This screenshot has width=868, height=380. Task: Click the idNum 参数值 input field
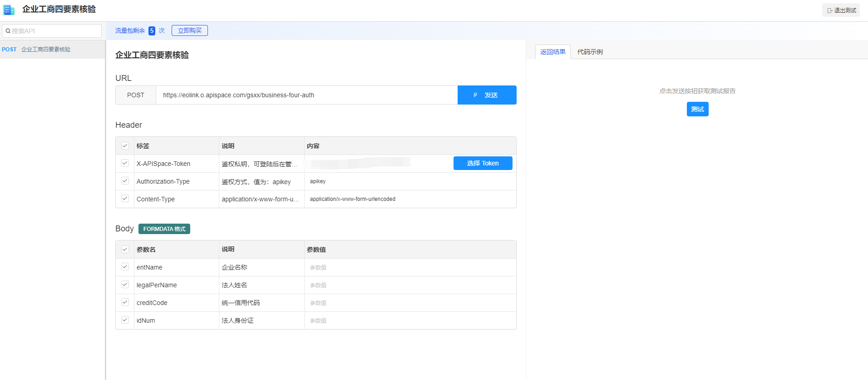(410, 320)
